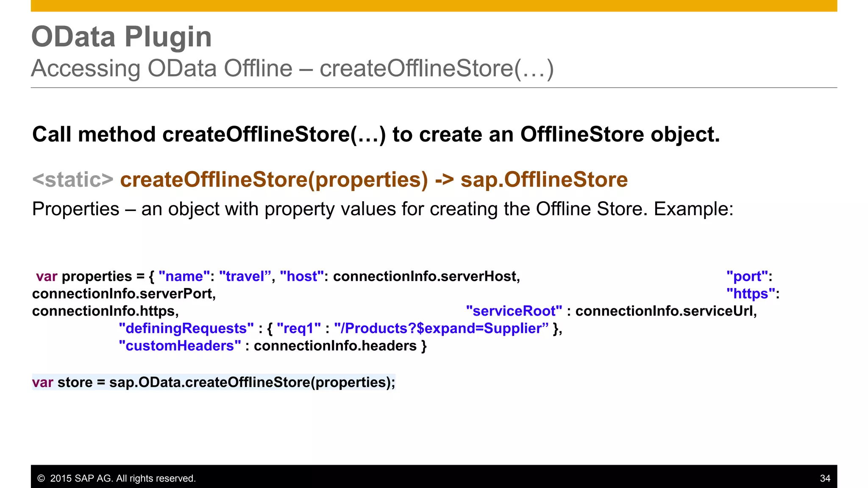
Task: Click the "port" key in the code
Action: pos(747,276)
